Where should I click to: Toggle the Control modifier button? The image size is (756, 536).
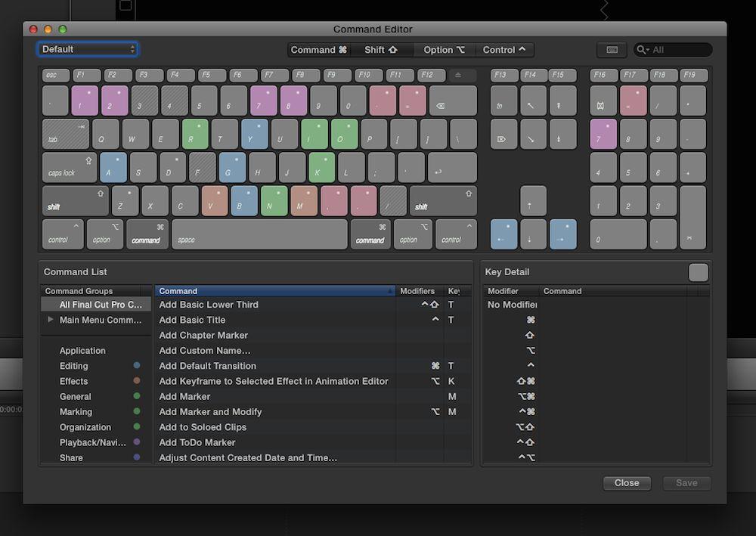coord(504,50)
